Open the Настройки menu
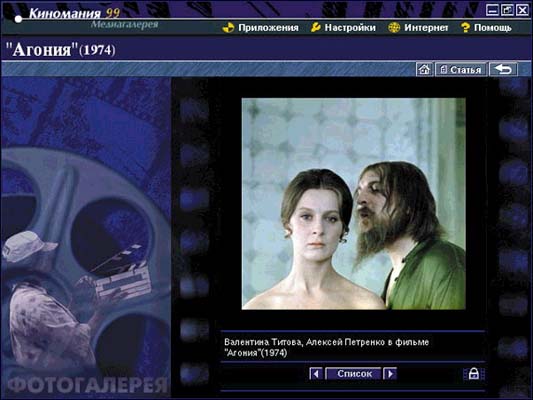 pos(350,28)
